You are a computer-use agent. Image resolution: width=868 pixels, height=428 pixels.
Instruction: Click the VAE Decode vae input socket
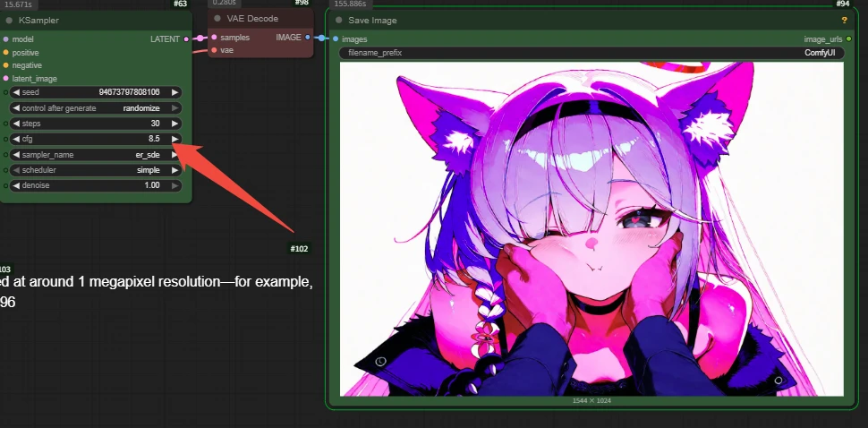coord(214,50)
